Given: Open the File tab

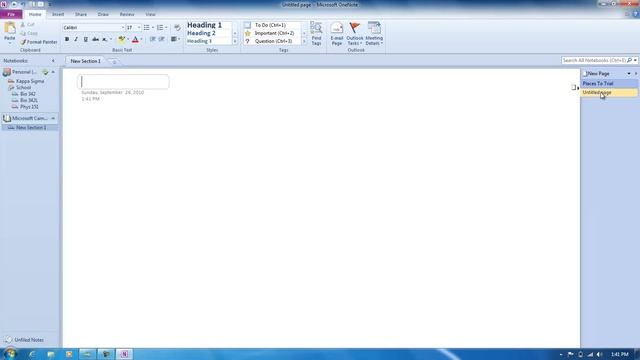Looking at the screenshot, I should [11, 14].
